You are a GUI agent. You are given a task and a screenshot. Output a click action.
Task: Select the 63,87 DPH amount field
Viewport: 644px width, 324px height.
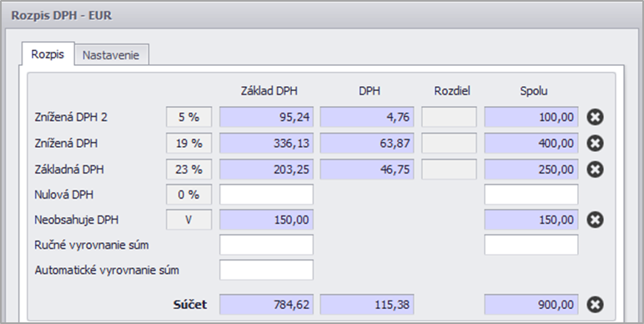click(367, 143)
